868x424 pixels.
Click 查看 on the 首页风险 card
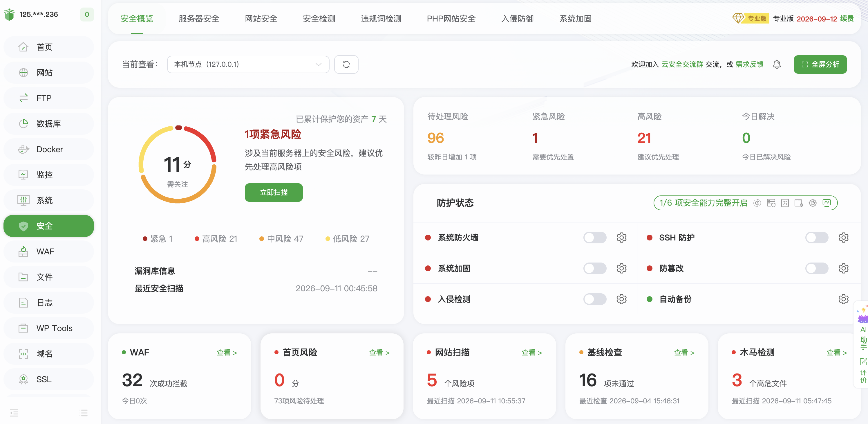(x=379, y=352)
